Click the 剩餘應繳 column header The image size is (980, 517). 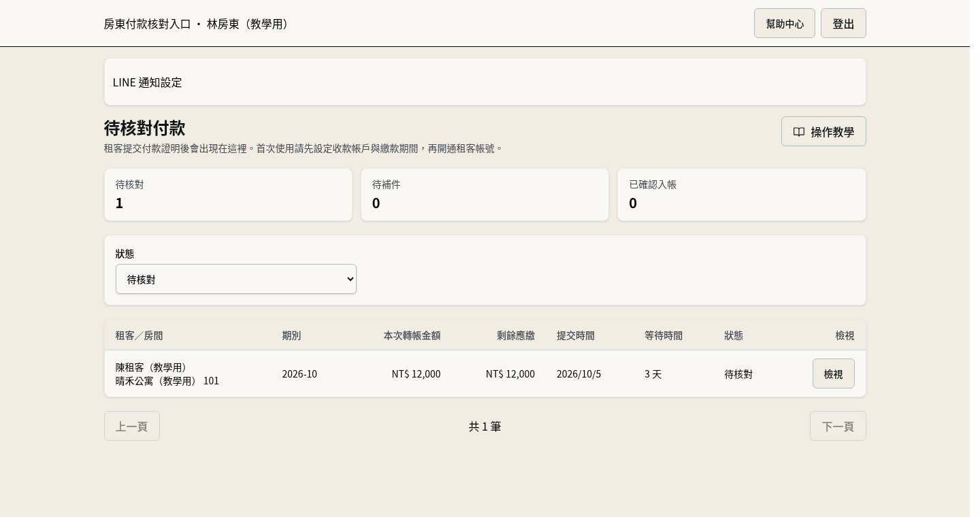[x=516, y=335]
